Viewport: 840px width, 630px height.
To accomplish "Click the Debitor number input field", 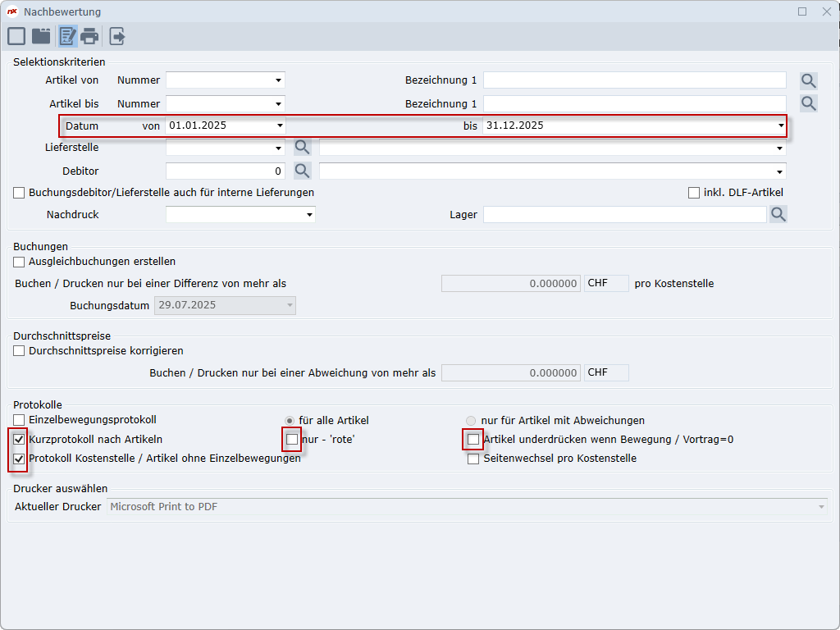I will (224, 171).
